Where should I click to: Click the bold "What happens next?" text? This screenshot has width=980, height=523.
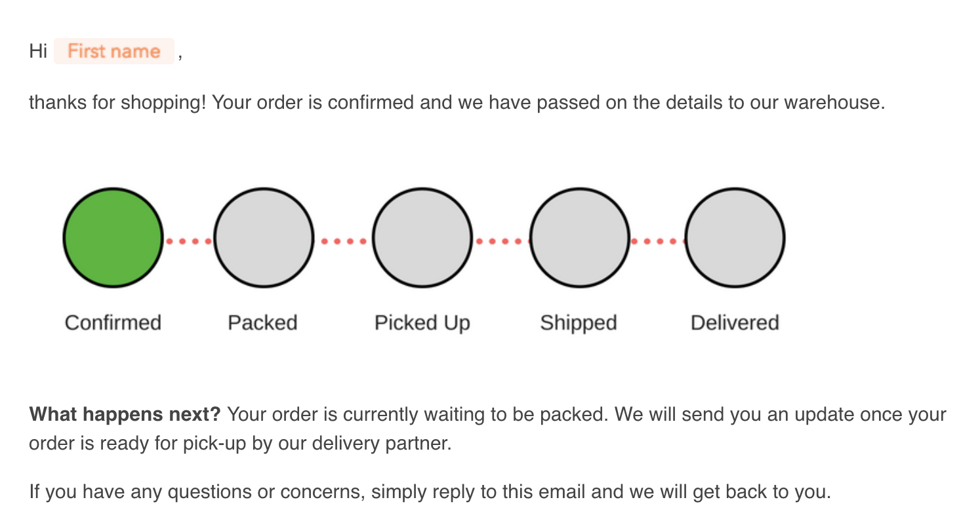[x=125, y=414]
